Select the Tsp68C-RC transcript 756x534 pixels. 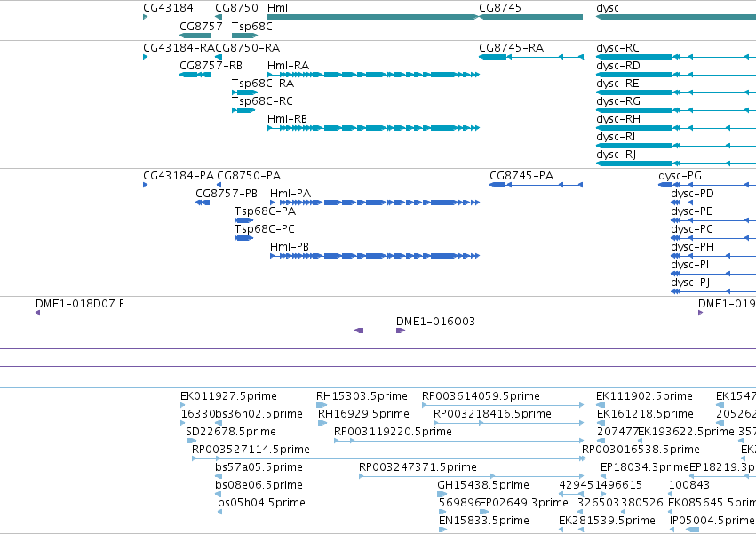(x=243, y=110)
